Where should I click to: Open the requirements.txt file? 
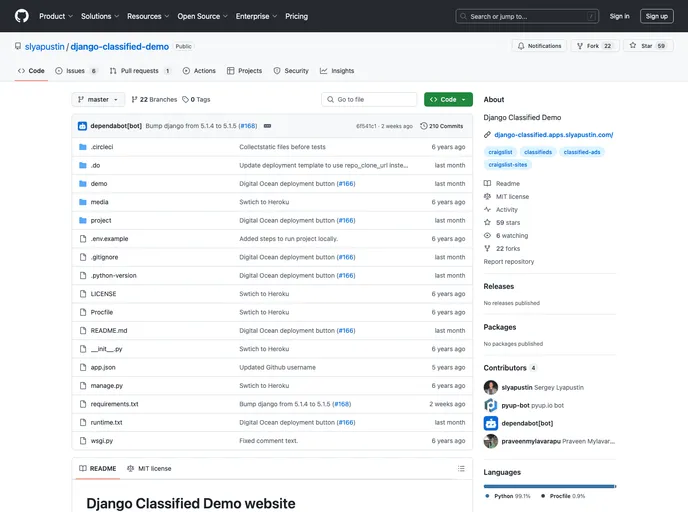tap(115, 404)
